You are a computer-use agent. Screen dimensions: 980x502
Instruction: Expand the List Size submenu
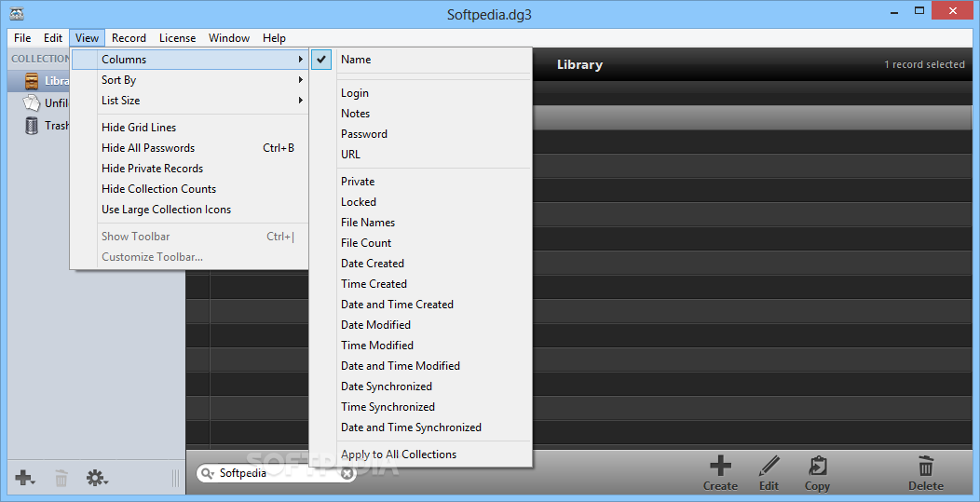pos(190,100)
